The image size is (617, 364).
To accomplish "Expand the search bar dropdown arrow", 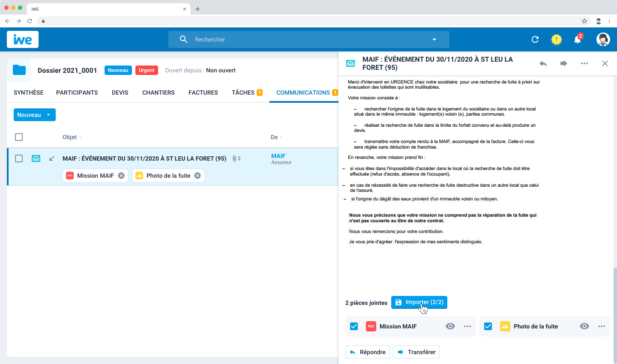I will click(x=434, y=39).
